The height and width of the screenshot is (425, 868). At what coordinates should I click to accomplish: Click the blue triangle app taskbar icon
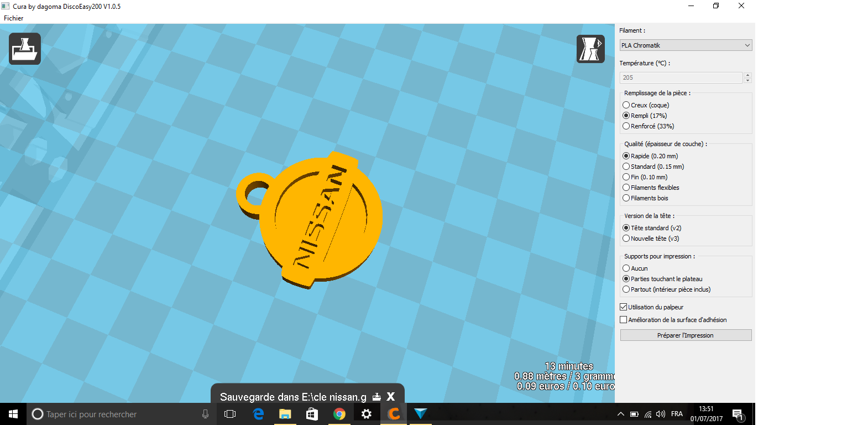tap(421, 414)
